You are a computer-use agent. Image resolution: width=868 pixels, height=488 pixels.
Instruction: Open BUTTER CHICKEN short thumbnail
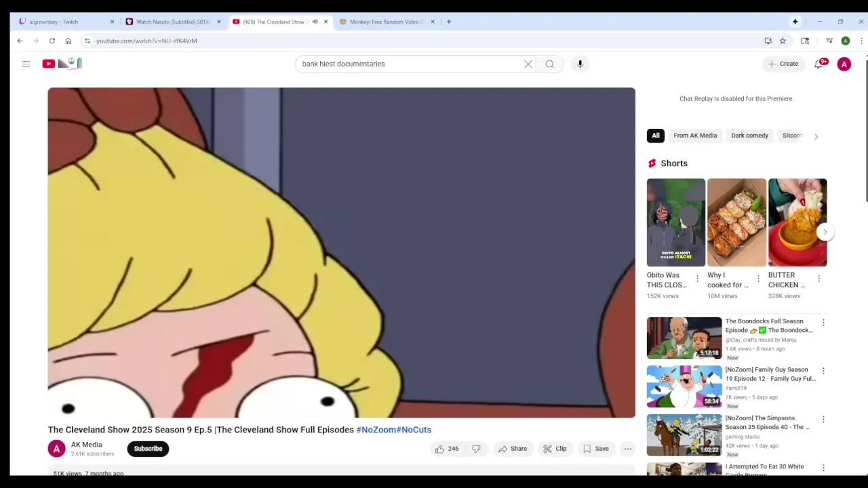797,222
